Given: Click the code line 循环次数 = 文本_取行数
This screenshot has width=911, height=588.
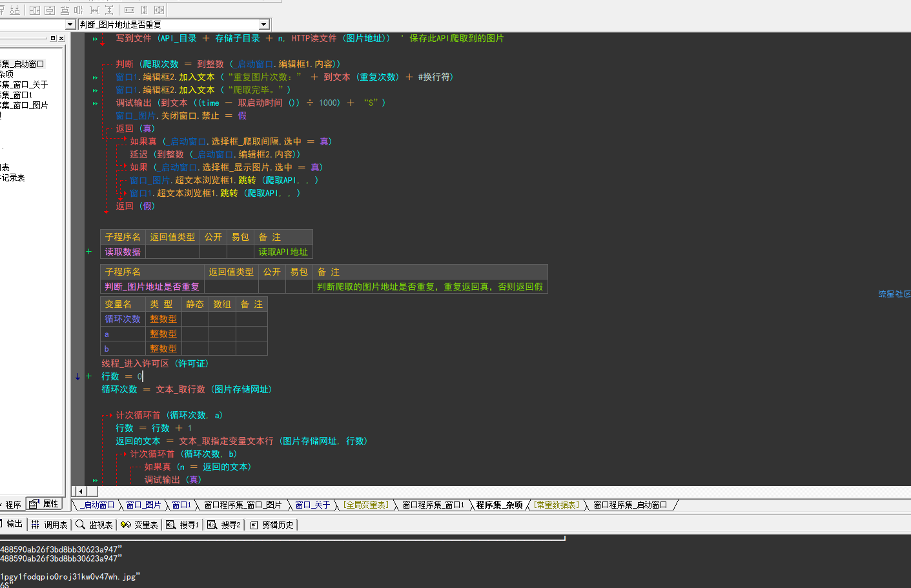Looking at the screenshot, I should pyautogui.click(x=187, y=389).
